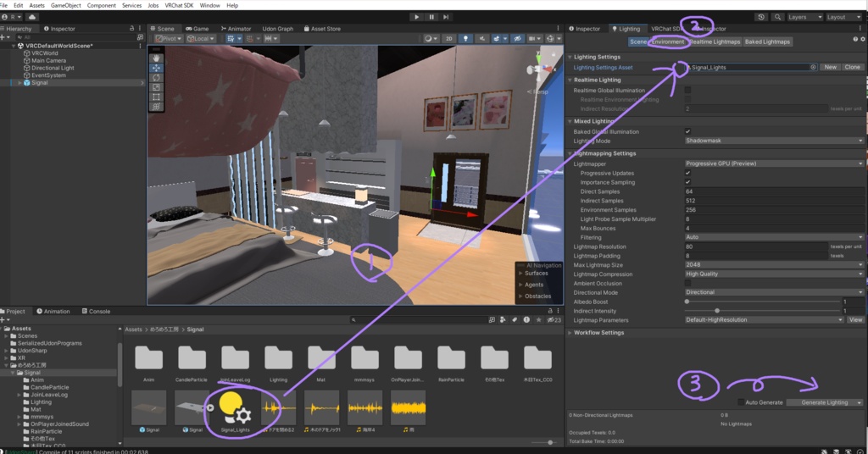The image size is (868, 454).
Task: Open Unity Cloud icon
Action: pyautogui.click(x=32, y=17)
